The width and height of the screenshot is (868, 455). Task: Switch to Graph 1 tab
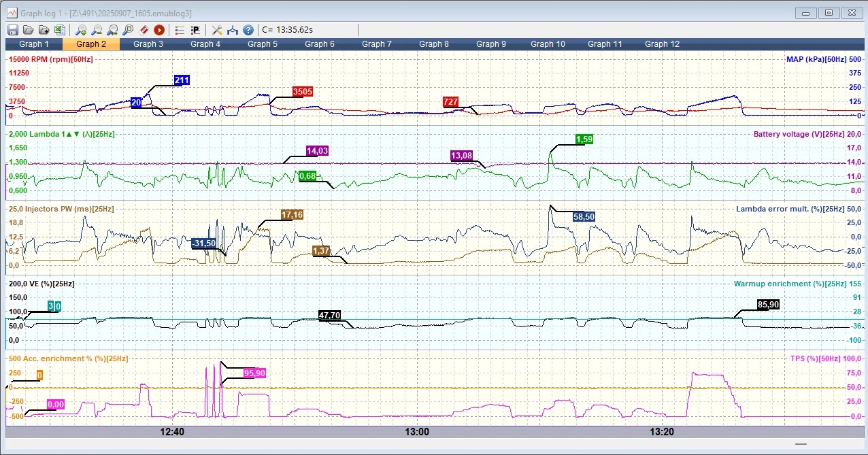(34, 44)
